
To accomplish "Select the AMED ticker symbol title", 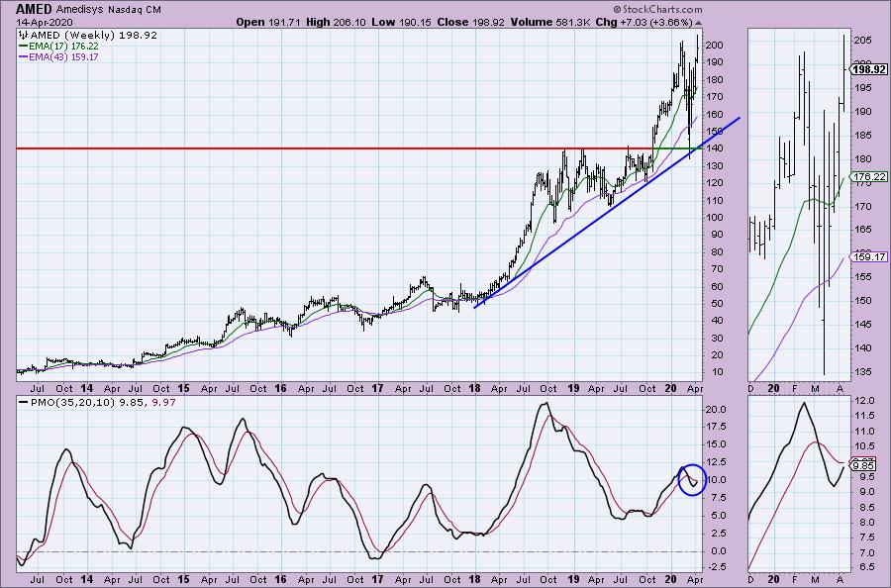I will [x=34, y=9].
